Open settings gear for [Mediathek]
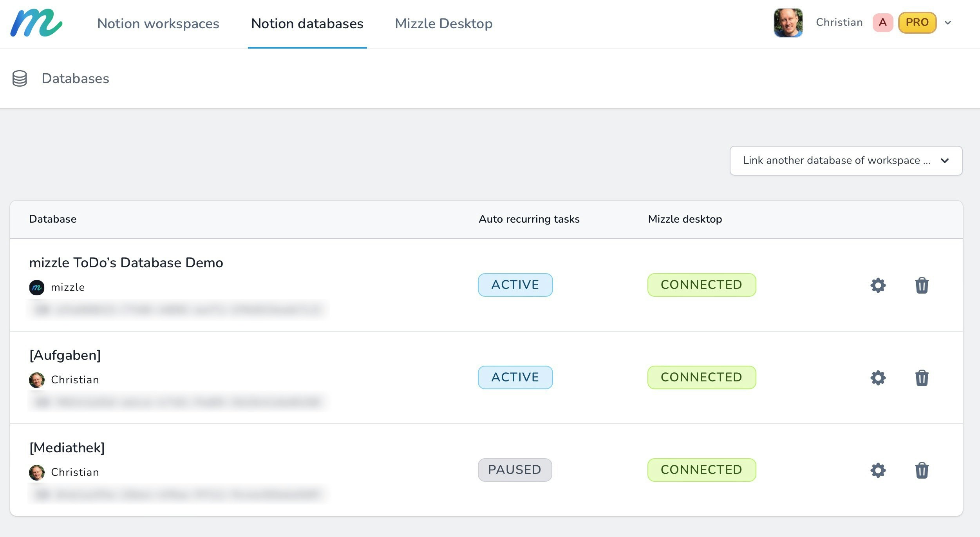Viewport: 980px width, 537px height. point(878,470)
